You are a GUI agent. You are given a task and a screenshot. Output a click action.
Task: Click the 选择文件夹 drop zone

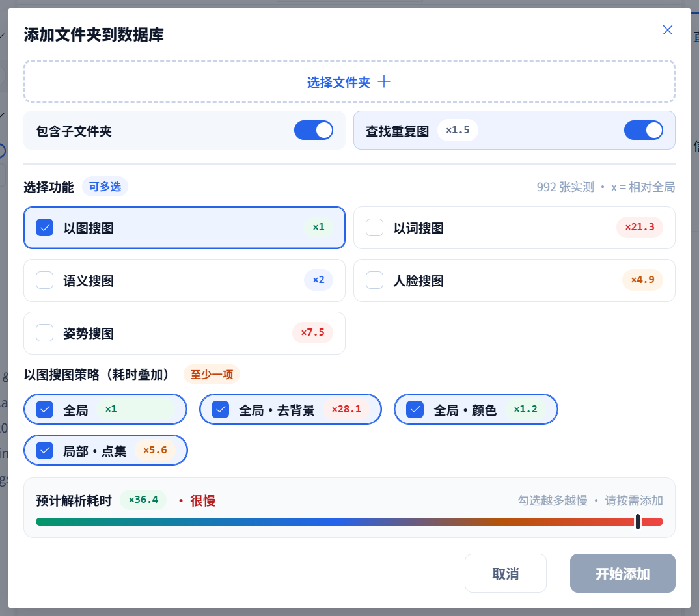pos(349,82)
